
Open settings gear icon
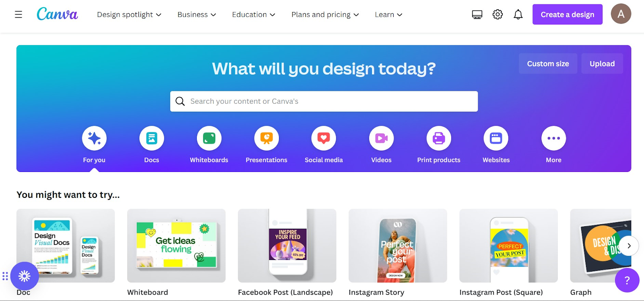click(x=497, y=14)
